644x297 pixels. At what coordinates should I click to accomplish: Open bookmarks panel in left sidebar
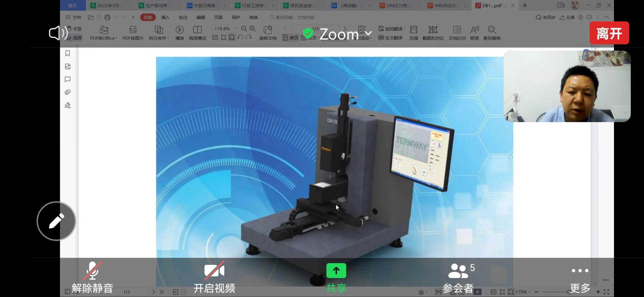68,53
